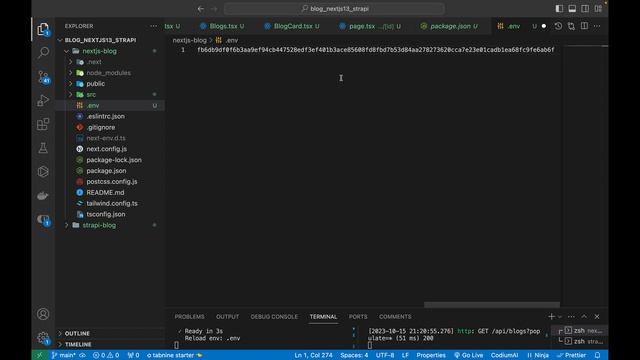
Task: Open Source Control view with pending changes
Action: pyautogui.click(x=43, y=77)
